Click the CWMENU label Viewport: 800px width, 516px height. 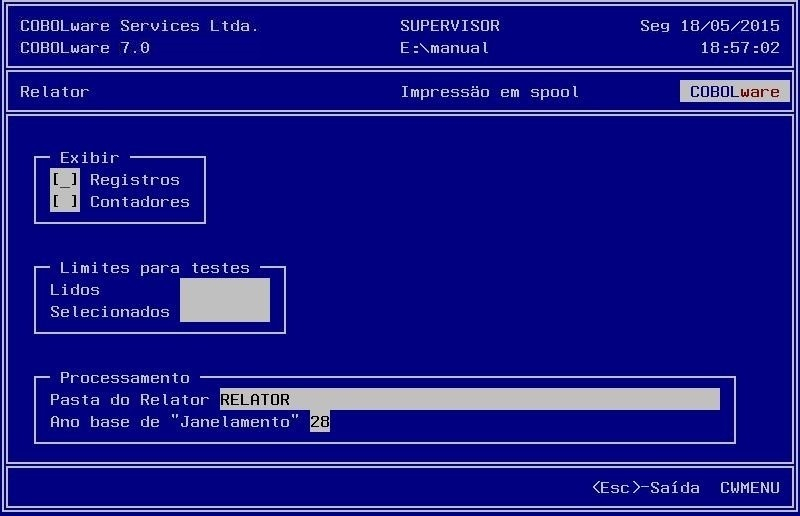[749, 487]
